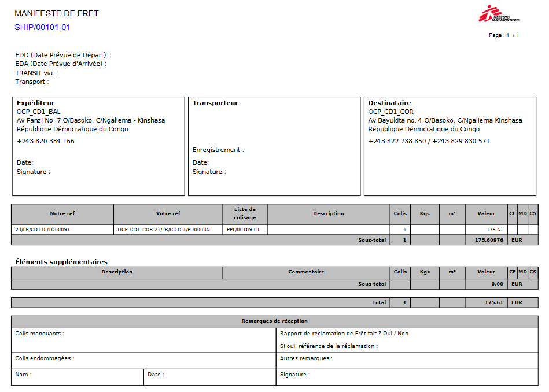Screen dimensions: 549x392
Task: Click the EUR currency in Total row
Action: (x=517, y=302)
